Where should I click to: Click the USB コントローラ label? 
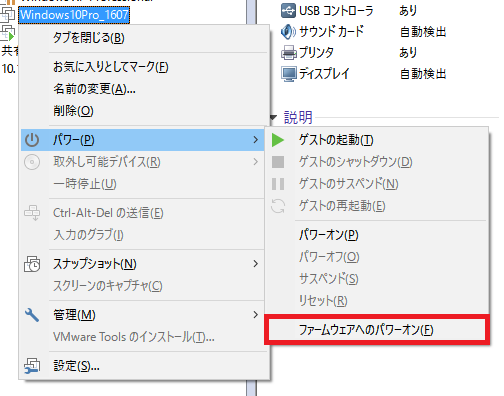click(336, 11)
